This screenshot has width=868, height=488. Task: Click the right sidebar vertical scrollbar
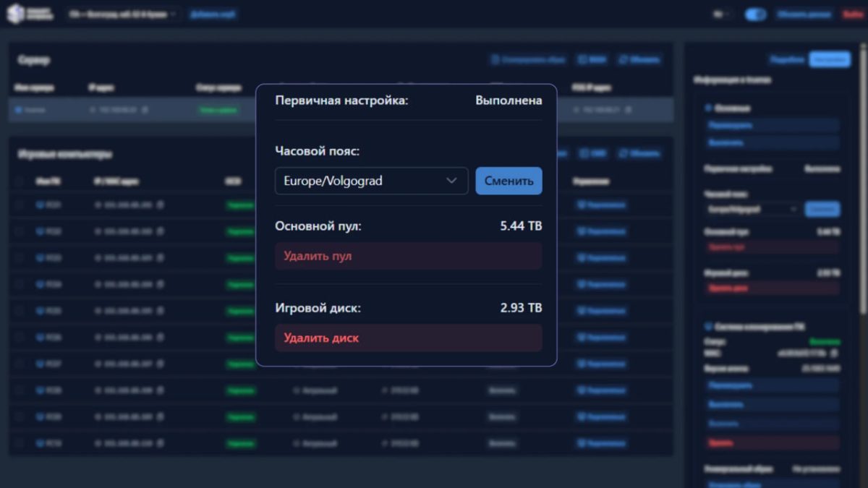point(861,181)
